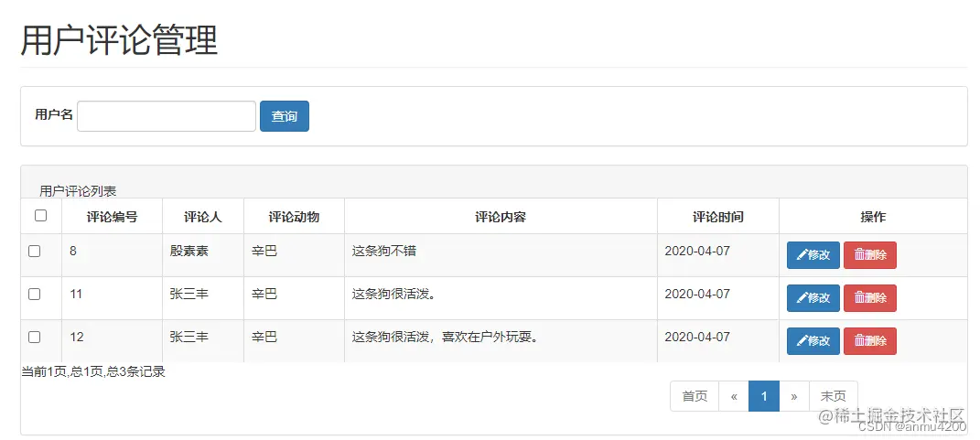Click the 查询 search button
Screen dimensions: 980x440
[x=285, y=116]
